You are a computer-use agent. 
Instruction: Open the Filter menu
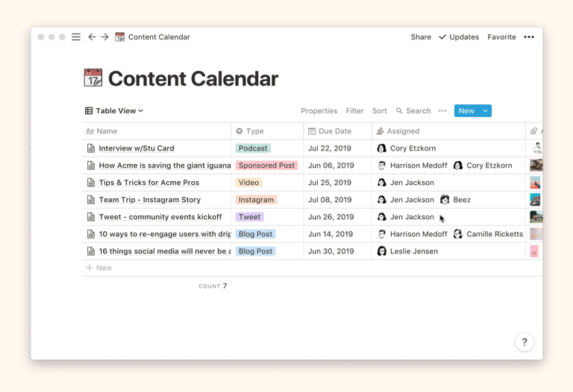(354, 111)
